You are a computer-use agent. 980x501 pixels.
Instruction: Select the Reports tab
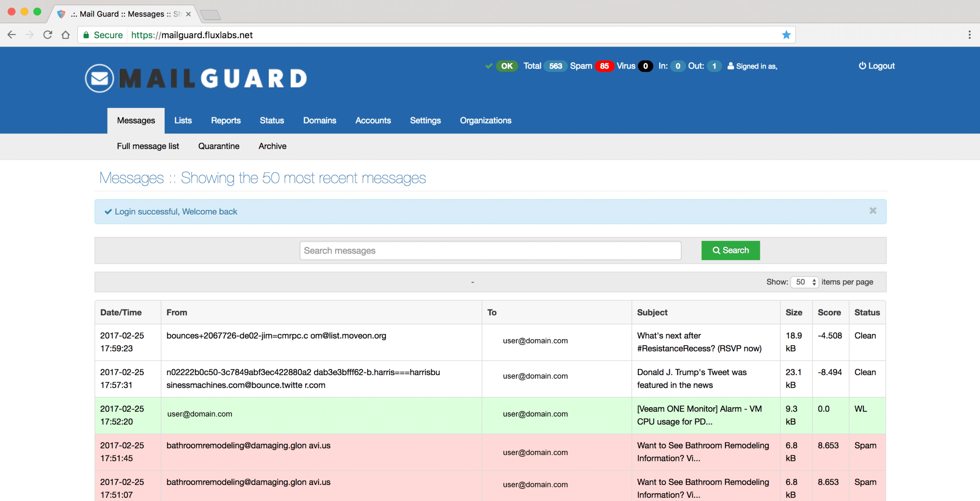point(225,120)
